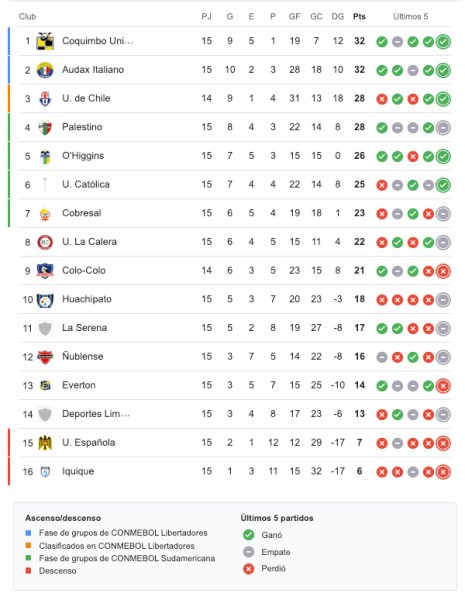Viewport: 465px width, 600px height.
Task: Click the Audax Italiano team logo
Action: [x=45, y=70]
